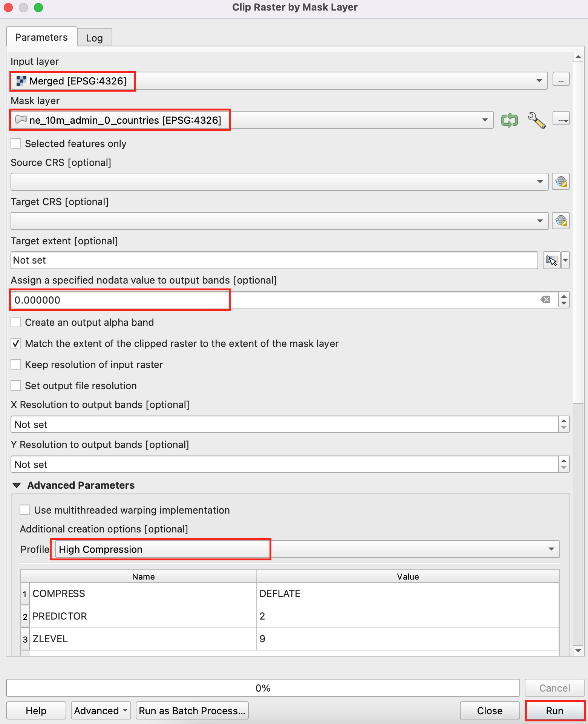Click Source CRS select globe icon
Image resolution: width=588 pixels, height=724 pixels.
click(560, 182)
